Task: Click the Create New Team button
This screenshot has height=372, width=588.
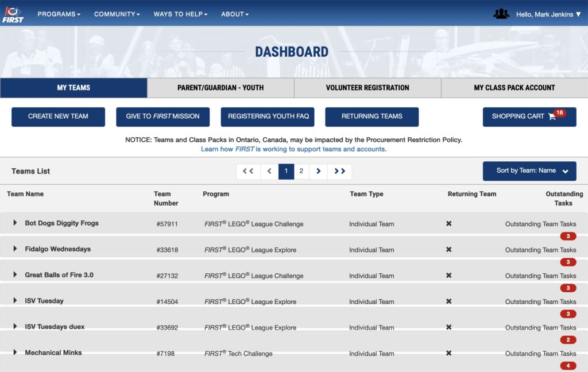Action: 58,117
